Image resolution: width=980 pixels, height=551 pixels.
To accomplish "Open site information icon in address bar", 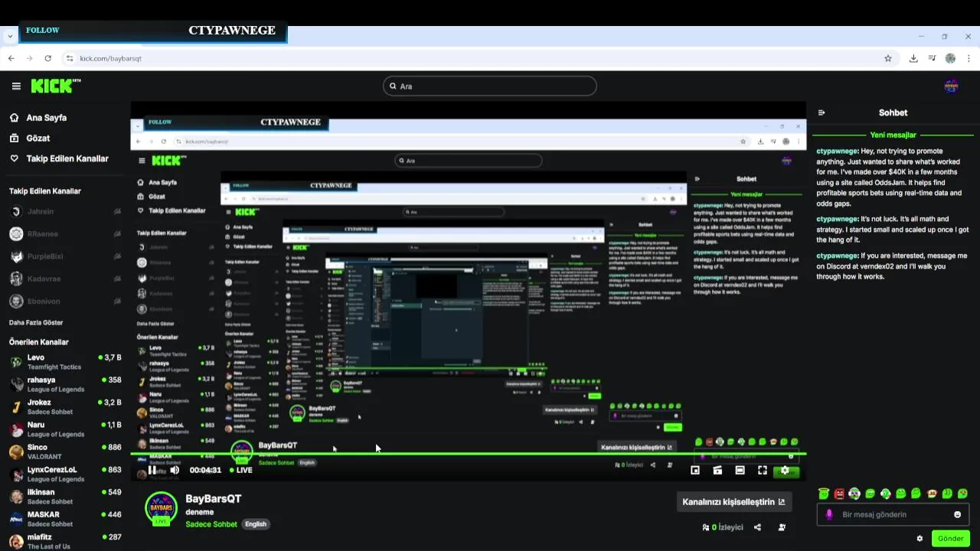I will [x=70, y=58].
